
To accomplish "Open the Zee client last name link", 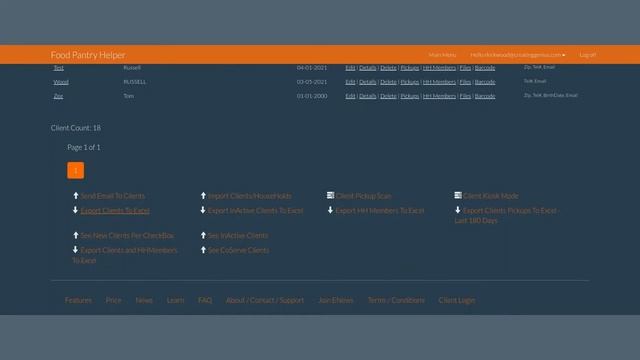I will click(58, 96).
